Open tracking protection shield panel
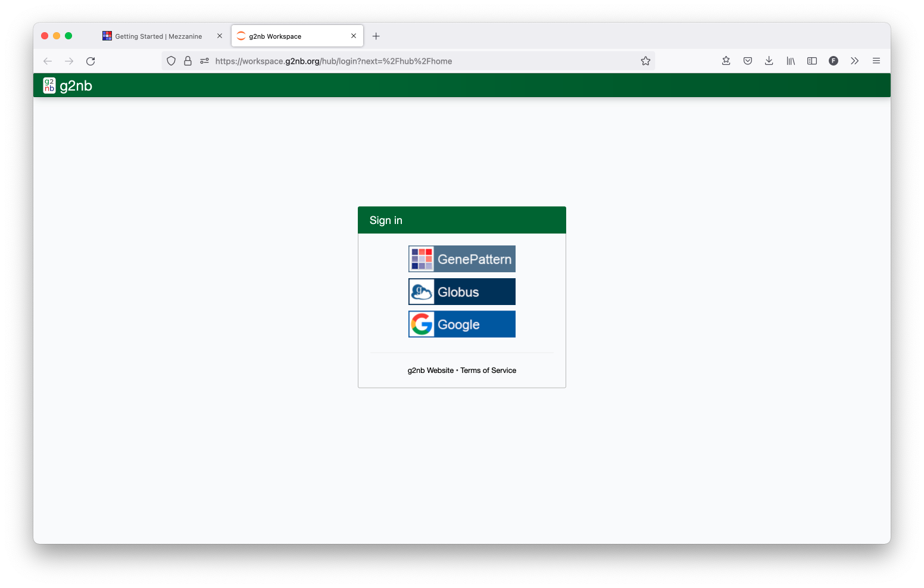The width and height of the screenshot is (924, 588). pos(171,61)
